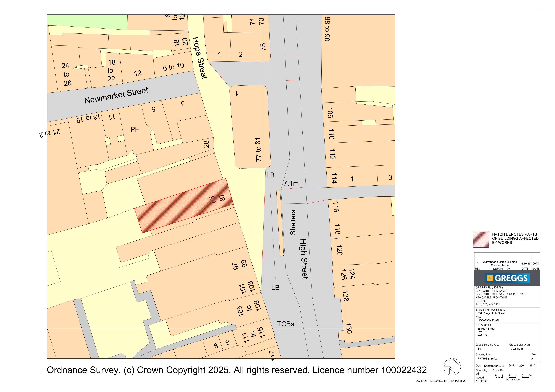Click the 'LB' label below 77 to 81
This screenshot has height=392, width=555.
tap(270, 175)
